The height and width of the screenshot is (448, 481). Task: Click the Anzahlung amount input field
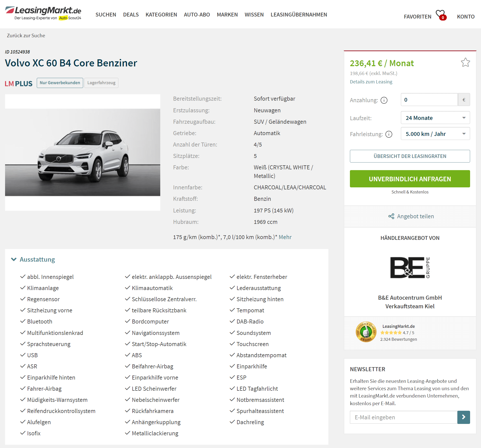pyautogui.click(x=429, y=100)
